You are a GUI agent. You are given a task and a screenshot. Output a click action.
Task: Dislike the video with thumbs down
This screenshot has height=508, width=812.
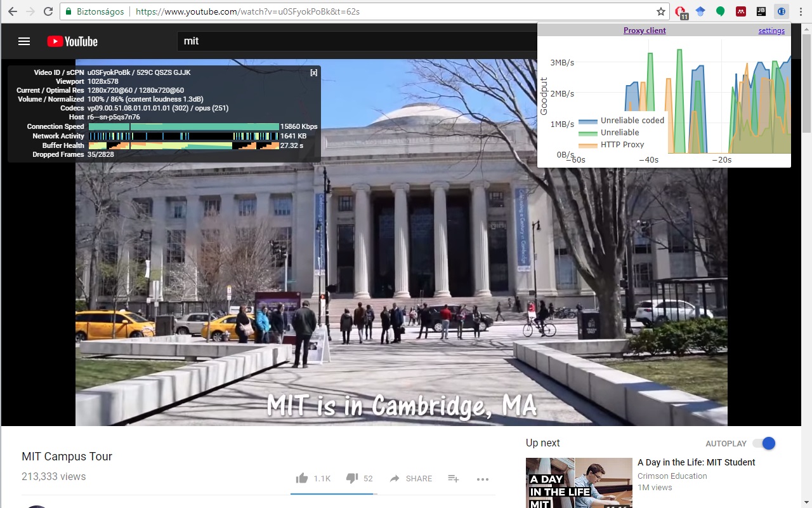351,478
